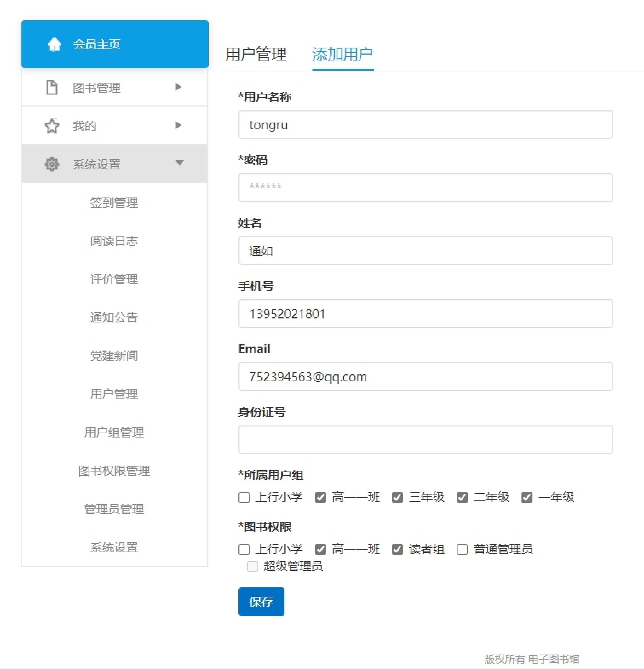Expand the 图书管理 submenu arrow

click(178, 87)
